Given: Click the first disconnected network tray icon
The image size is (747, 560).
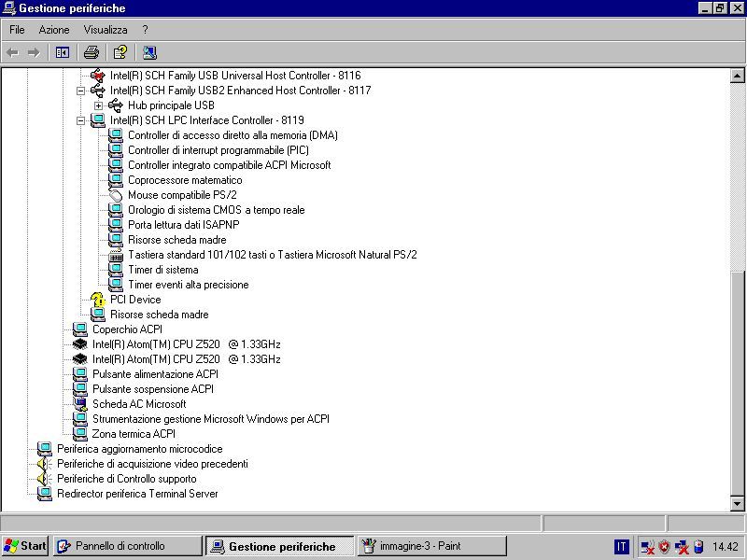Looking at the screenshot, I should click(x=647, y=547).
